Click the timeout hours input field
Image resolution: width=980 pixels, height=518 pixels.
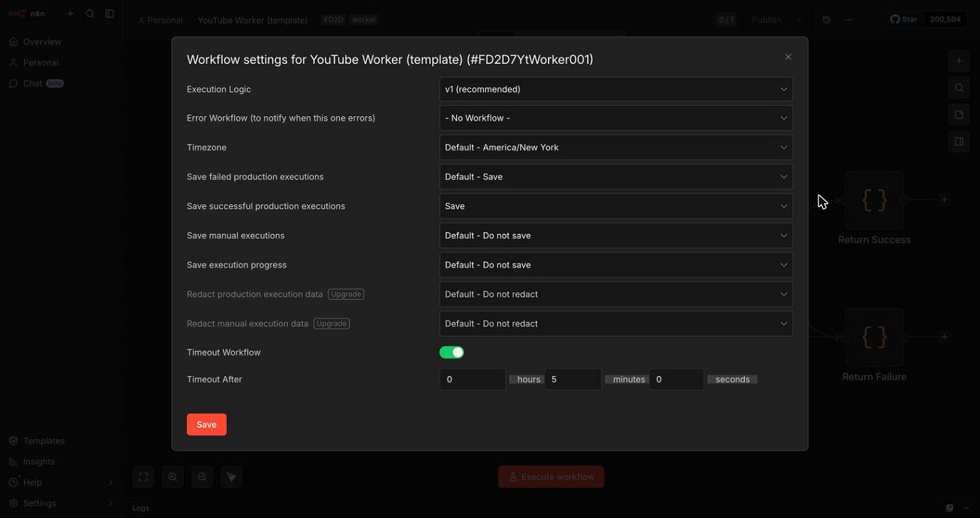[473, 379]
